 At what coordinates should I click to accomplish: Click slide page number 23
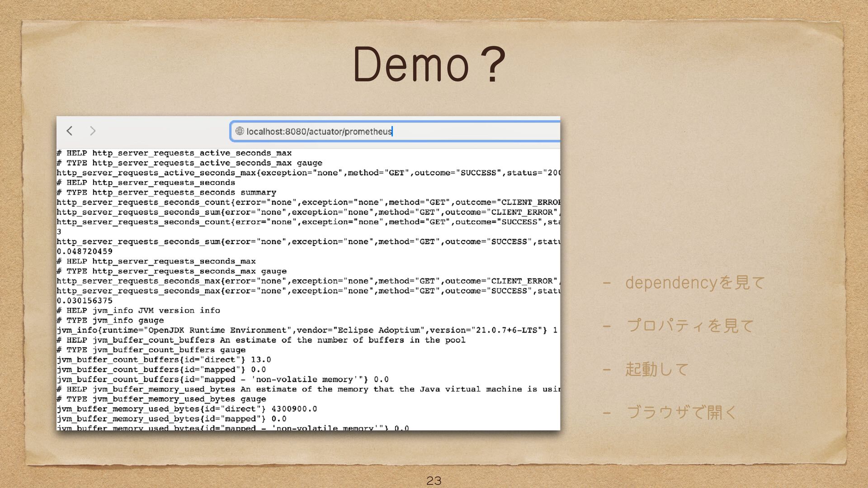[x=434, y=480]
